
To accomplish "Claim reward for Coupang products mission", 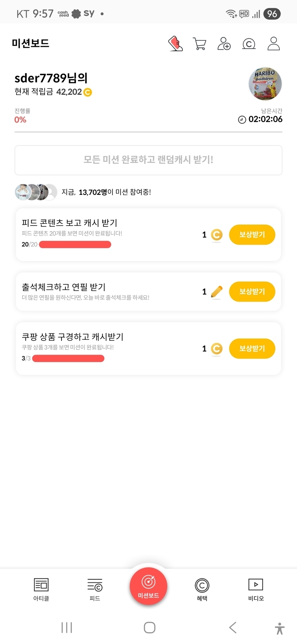I will point(252,349).
